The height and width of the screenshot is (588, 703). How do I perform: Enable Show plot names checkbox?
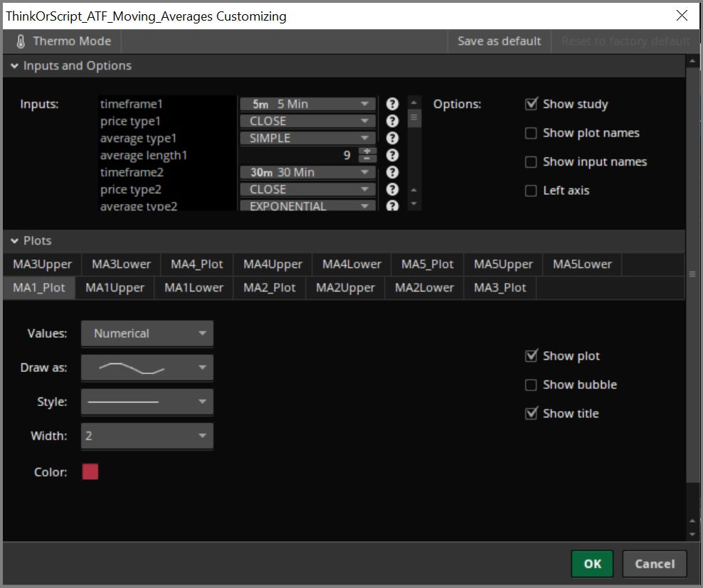pos(531,133)
